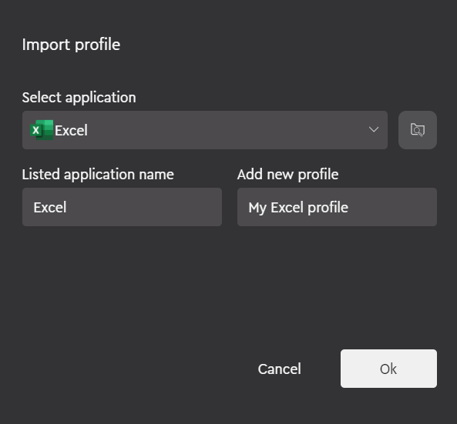Expand the Select application chevron arrow
457x424 pixels.
[374, 129]
